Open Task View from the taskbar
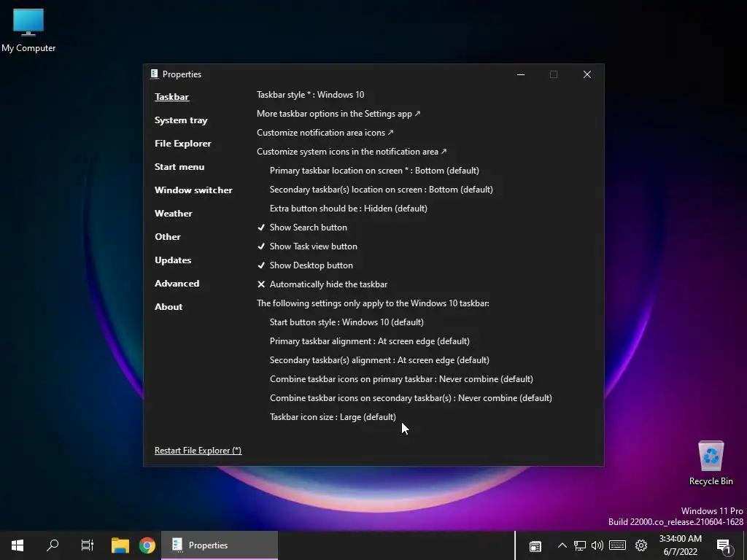The image size is (747, 560). (88, 545)
